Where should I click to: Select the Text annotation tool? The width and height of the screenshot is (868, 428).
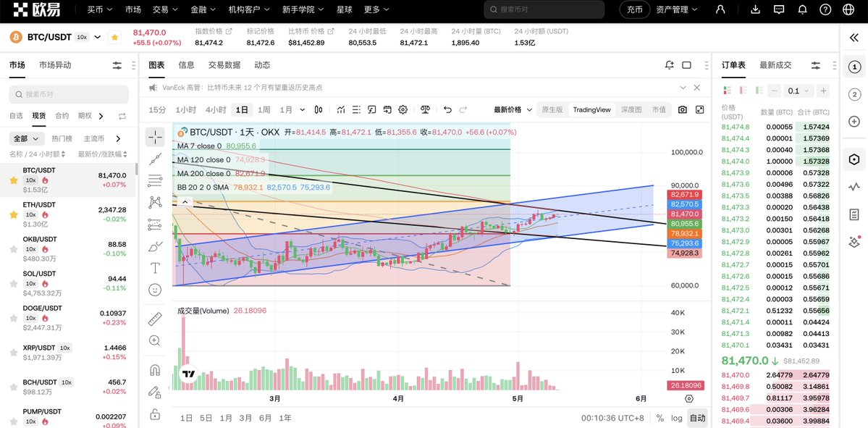[x=155, y=268]
